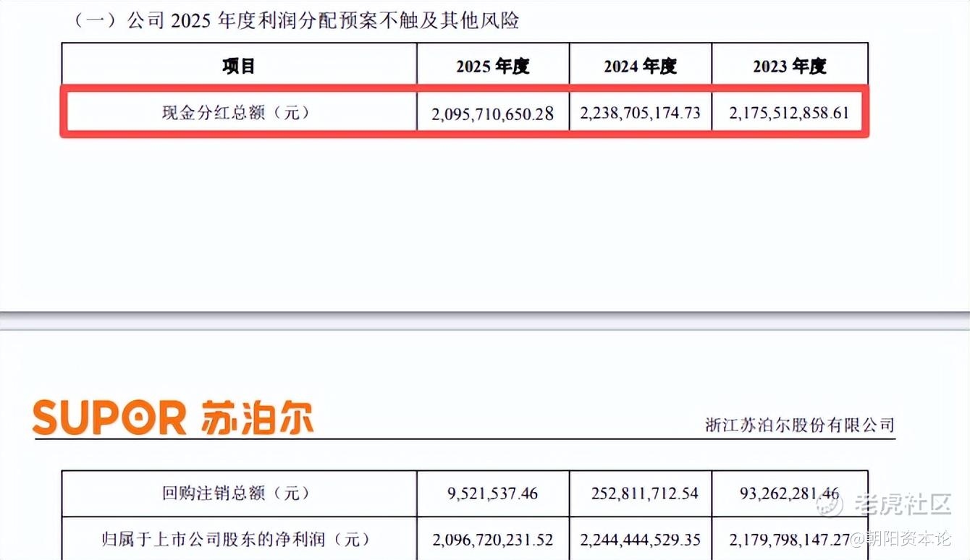Viewport: 970px width, 560px height.
Task: Click the '现金分红总额（元）' row label
Action: point(236,113)
